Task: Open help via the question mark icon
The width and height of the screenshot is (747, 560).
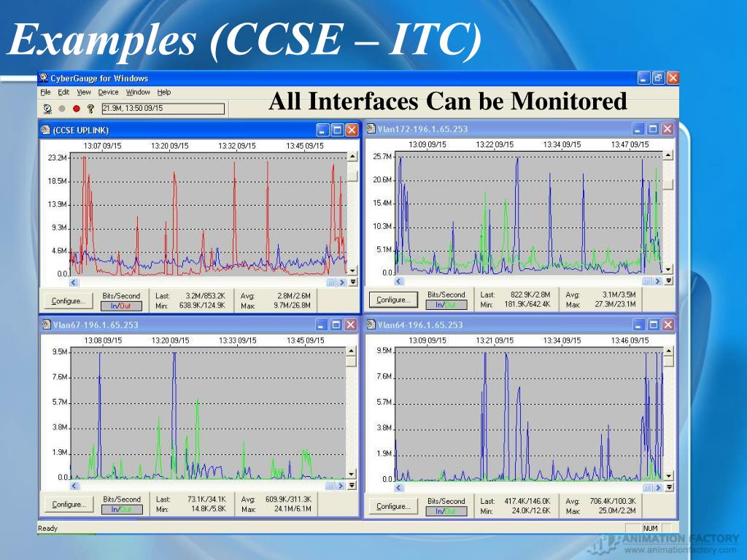Action: click(x=90, y=109)
